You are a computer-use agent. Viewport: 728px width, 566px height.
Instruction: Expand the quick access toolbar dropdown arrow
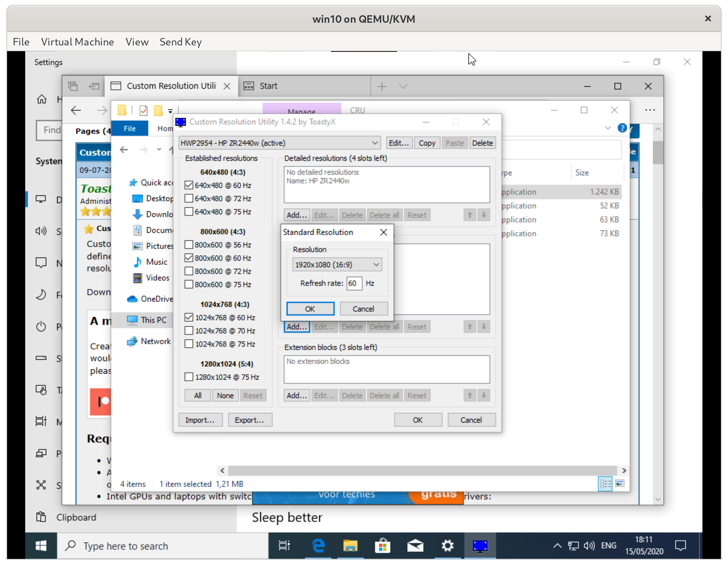coord(170,110)
